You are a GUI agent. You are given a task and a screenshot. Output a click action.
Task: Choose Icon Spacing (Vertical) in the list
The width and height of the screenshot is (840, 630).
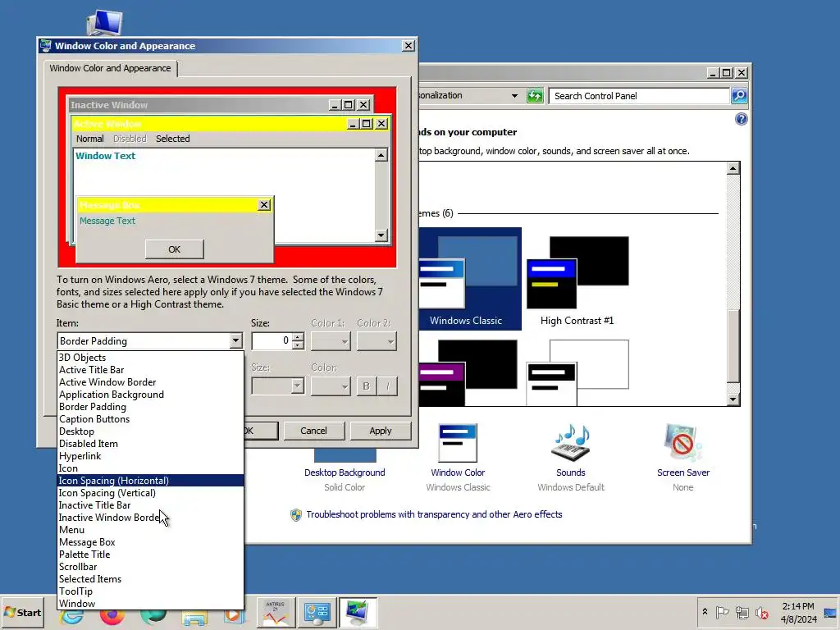tap(151, 493)
